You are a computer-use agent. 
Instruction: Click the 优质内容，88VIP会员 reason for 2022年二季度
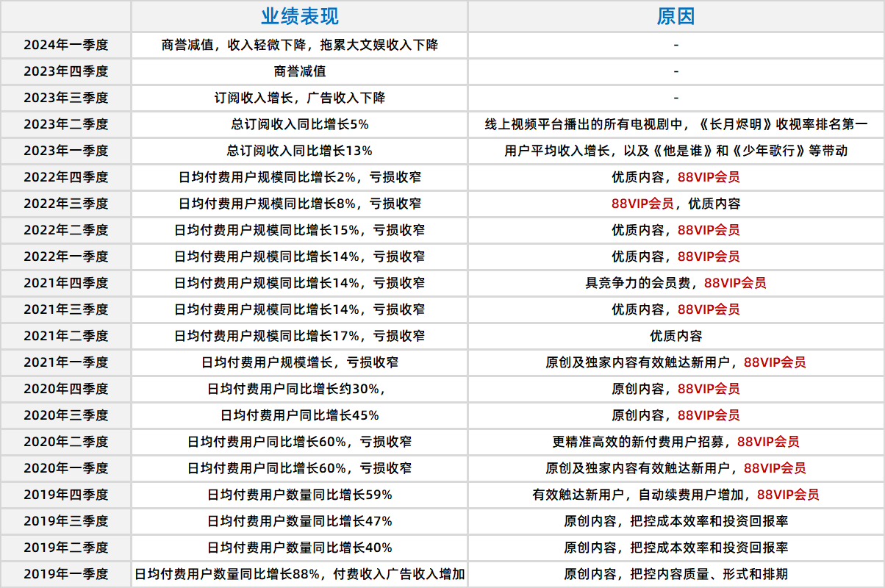pyautogui.click(x=676, y=230)
